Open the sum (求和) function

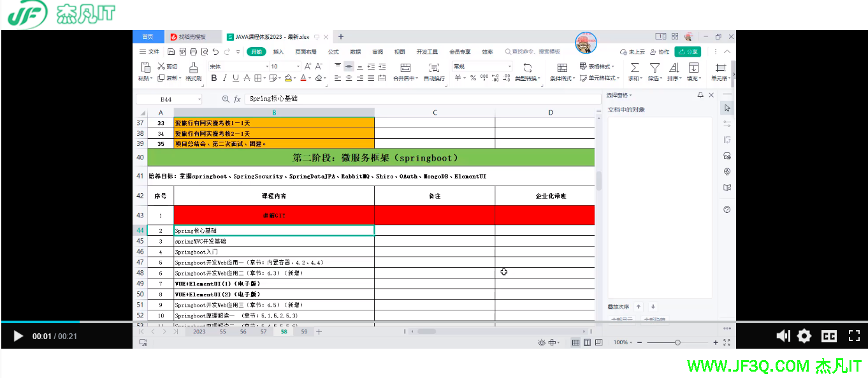tap(634, 68)
